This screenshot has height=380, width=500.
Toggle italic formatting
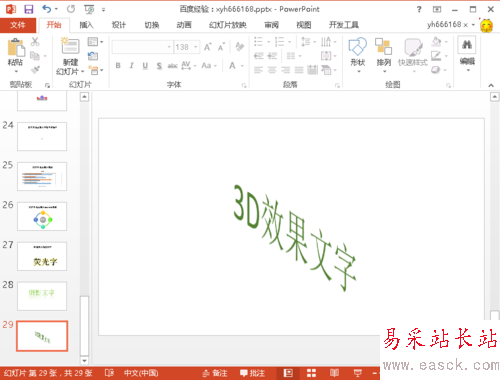132,66
